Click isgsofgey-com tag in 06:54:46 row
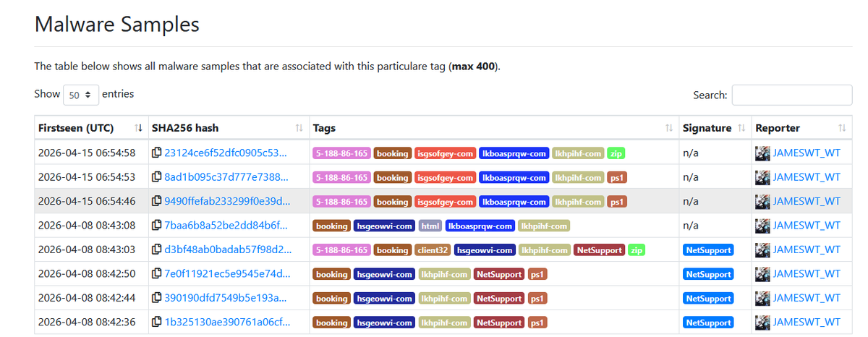The image size is (868, 337). tap(445, 202)
